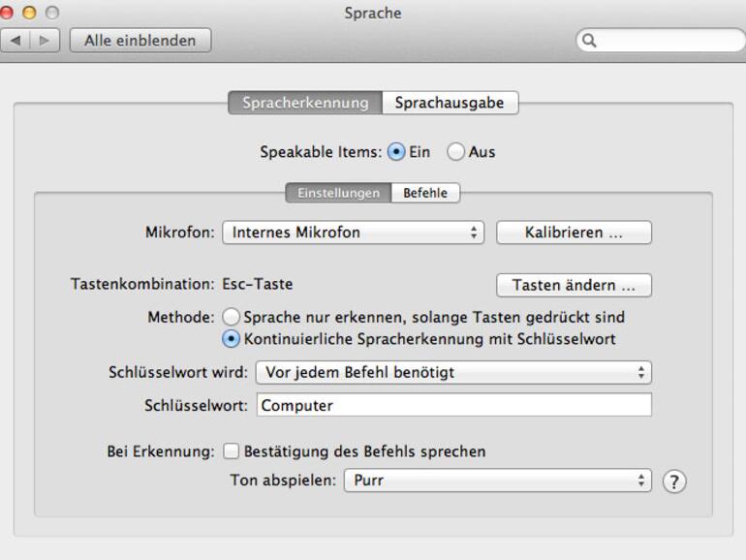Click the 'Alle einblenden' button
The image size is (746, 560).
pos(140,41)
